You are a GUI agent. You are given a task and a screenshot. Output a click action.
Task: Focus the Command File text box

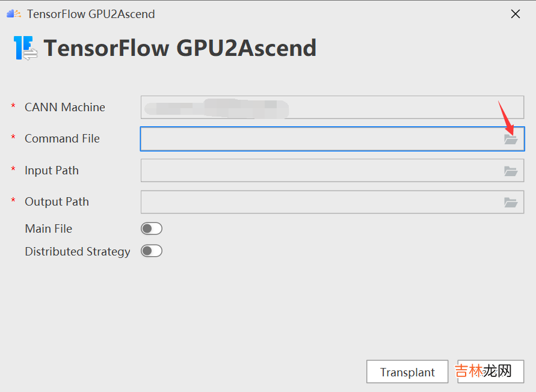[319, 139]
